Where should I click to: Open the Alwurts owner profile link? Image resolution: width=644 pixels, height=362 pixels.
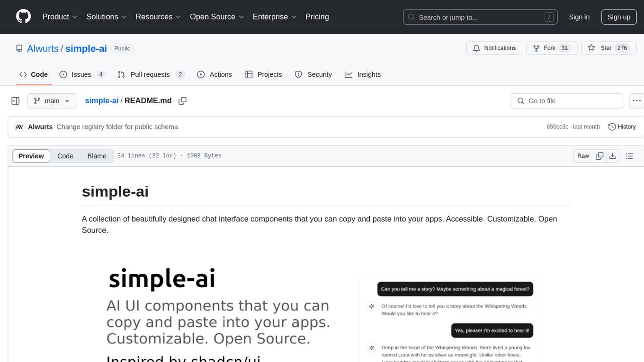pyautogui.click(x=43, y=48)
